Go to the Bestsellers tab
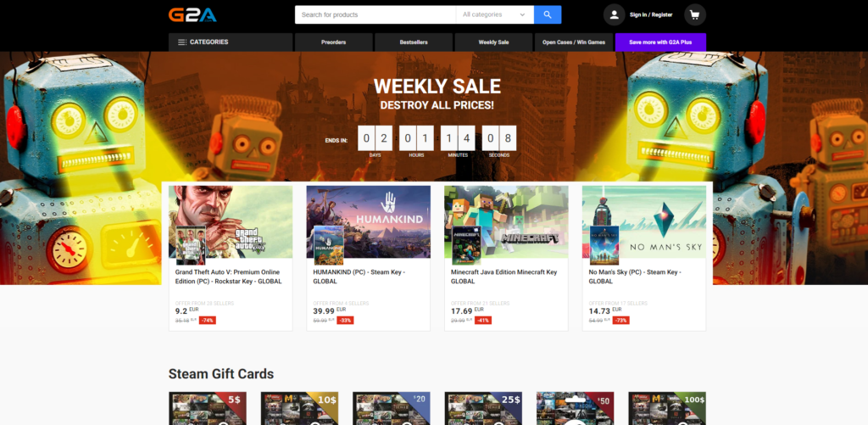Screen dimensions: 868x425 414,42
